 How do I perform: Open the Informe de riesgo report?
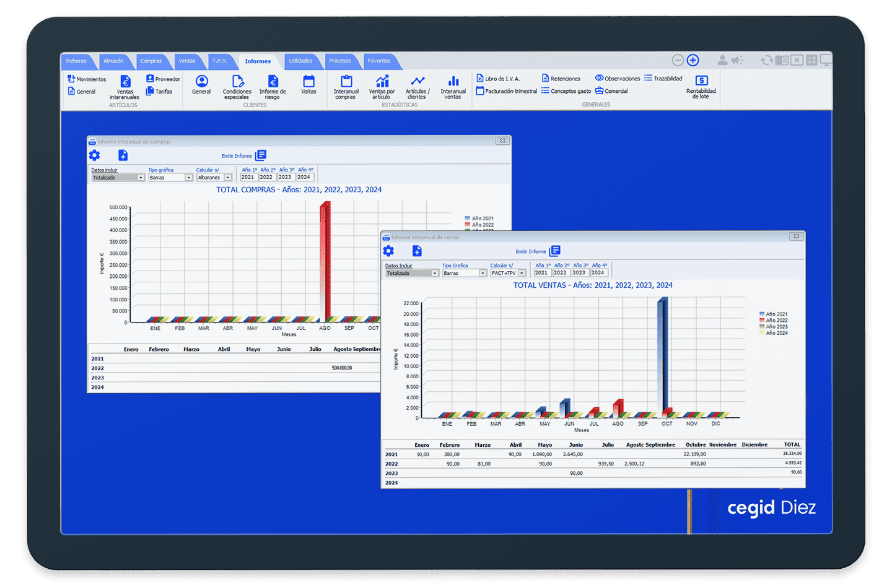[x=273, y=86]
